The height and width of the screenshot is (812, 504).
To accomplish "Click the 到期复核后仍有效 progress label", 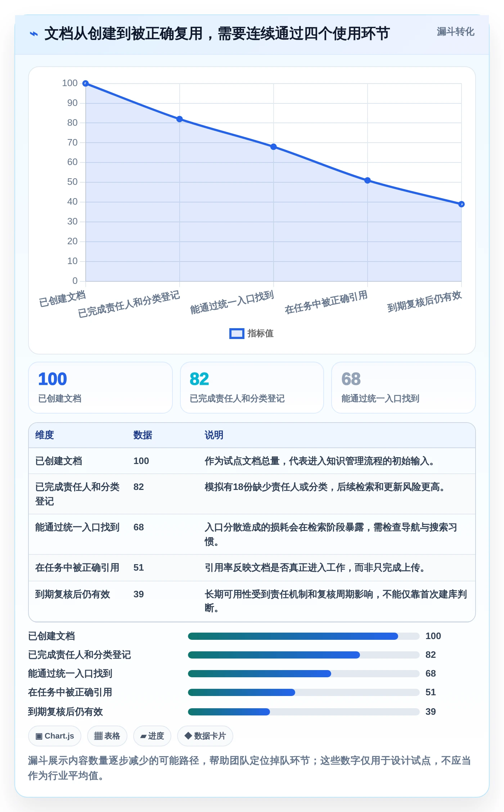I will [66, 712].
